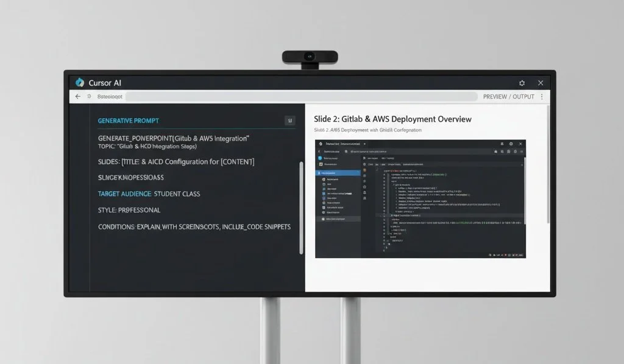Click the highlighted blue row in the embedded screenshot sidebar
The width and height of the screenshot is (624, 364).
(338, 173)
